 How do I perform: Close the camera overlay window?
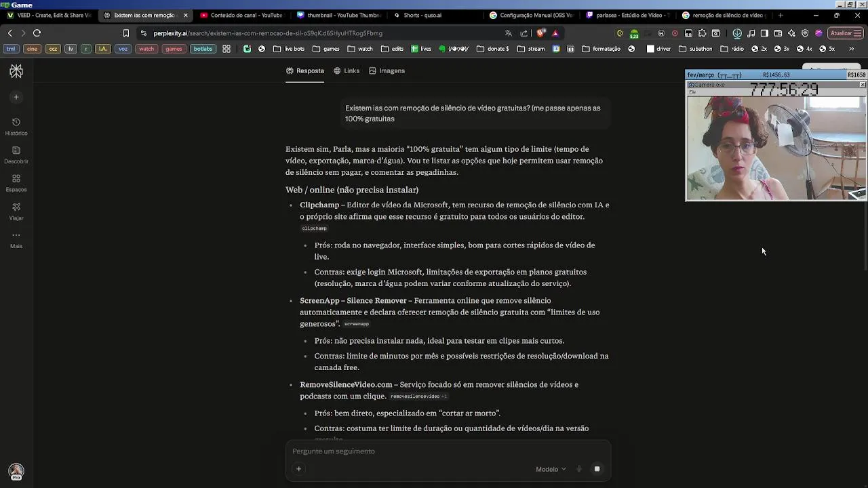[863, 85]
